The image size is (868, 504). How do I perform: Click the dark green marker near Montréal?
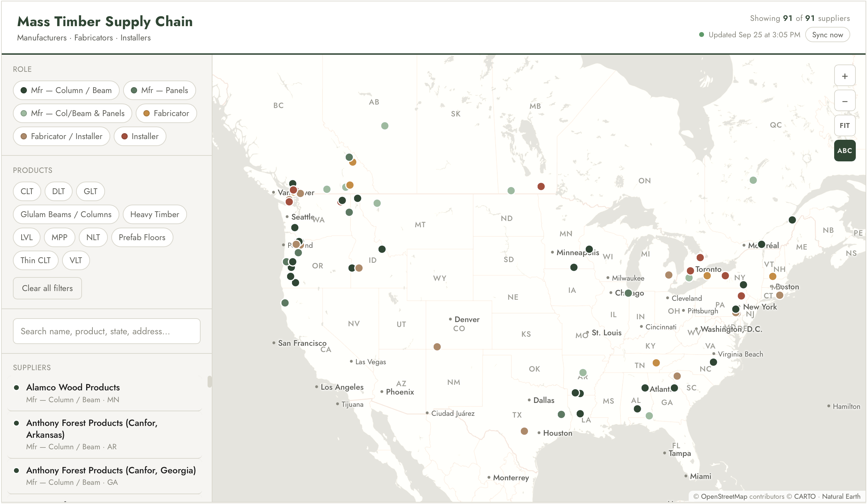click(x=761, y=244)
